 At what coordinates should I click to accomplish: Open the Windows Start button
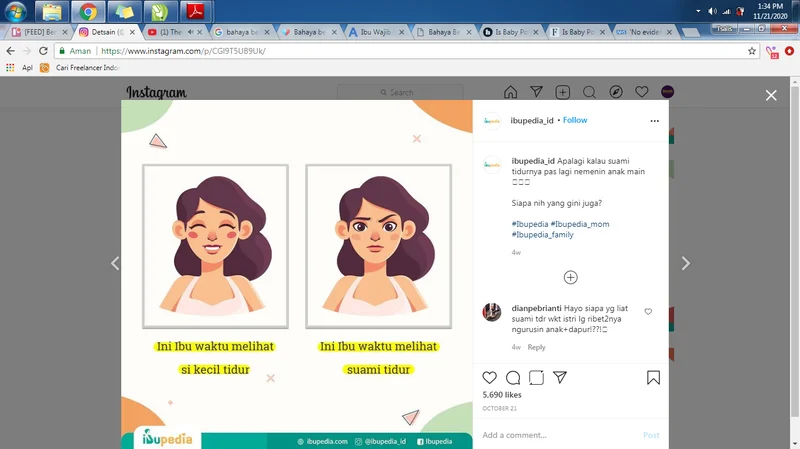[x=15, y=11]
